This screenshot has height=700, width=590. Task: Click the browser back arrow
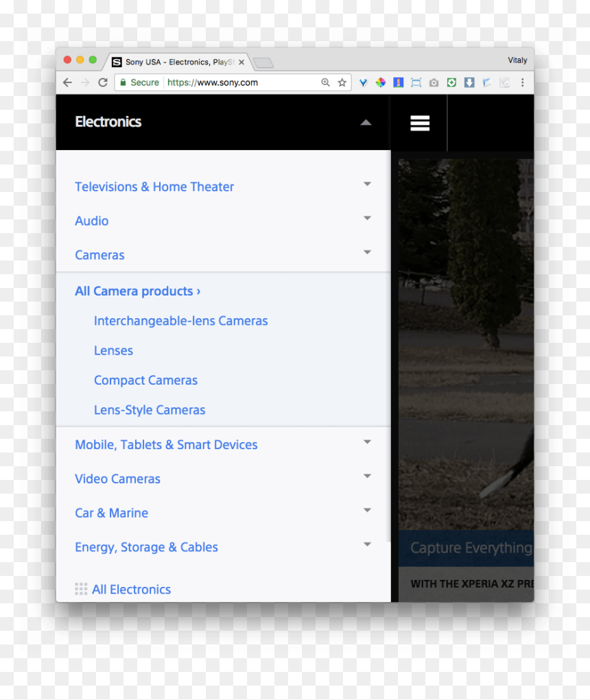(x=67, y=82)
